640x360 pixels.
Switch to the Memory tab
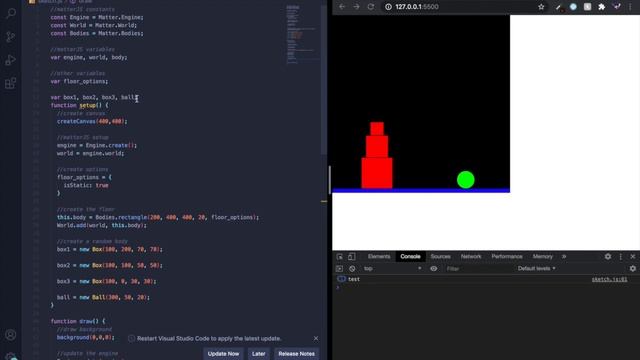click(542, 257)
